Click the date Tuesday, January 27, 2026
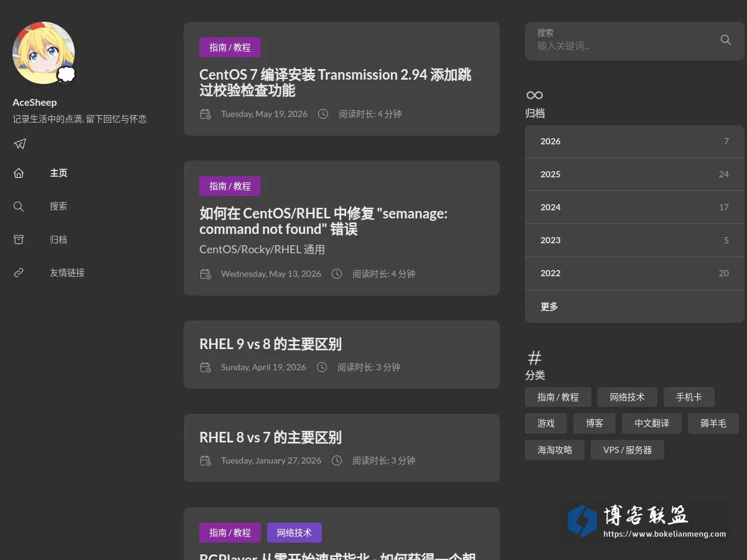The image size is (747, 560). pyautogui.click(x=271, y=460)
